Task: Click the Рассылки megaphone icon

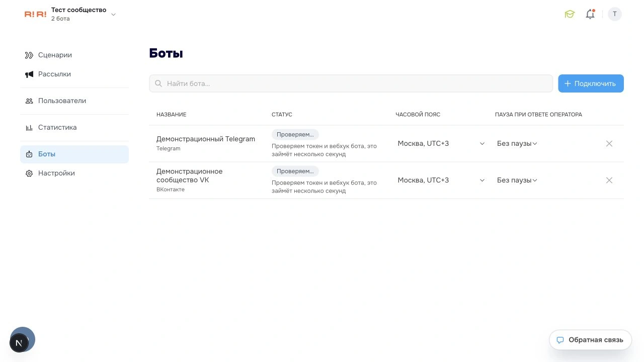Action: [x=29, y=74]
